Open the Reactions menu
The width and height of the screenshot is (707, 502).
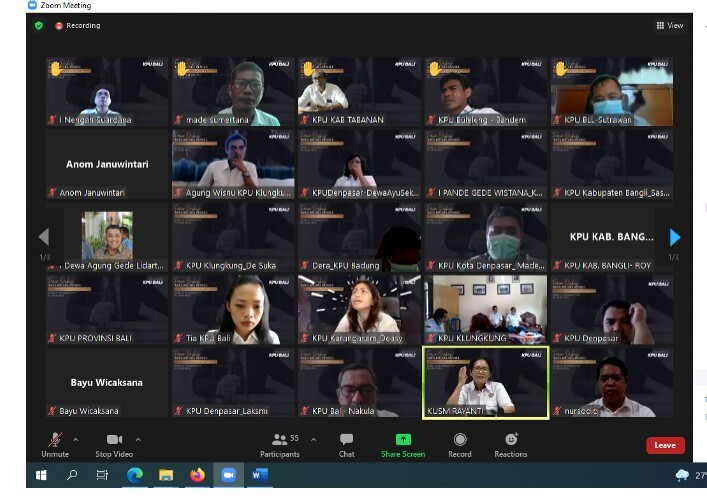(511, 444)
